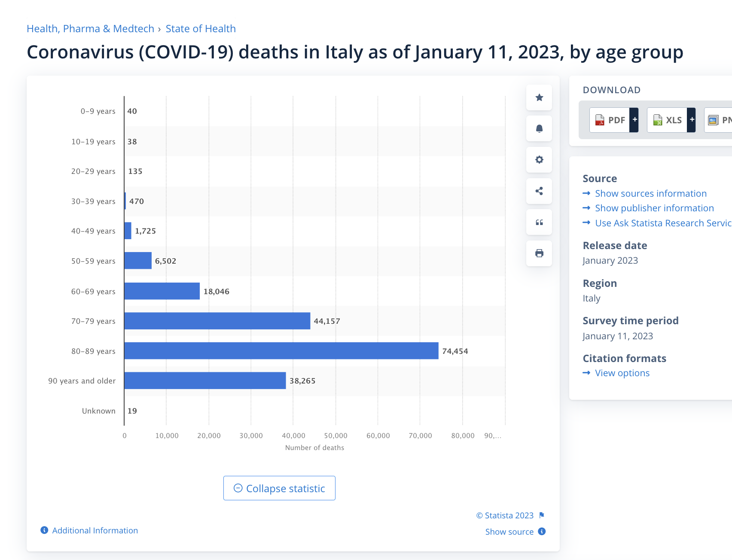Select the 70–79 years bar
732x560 pixels.
tap(217, 321)
